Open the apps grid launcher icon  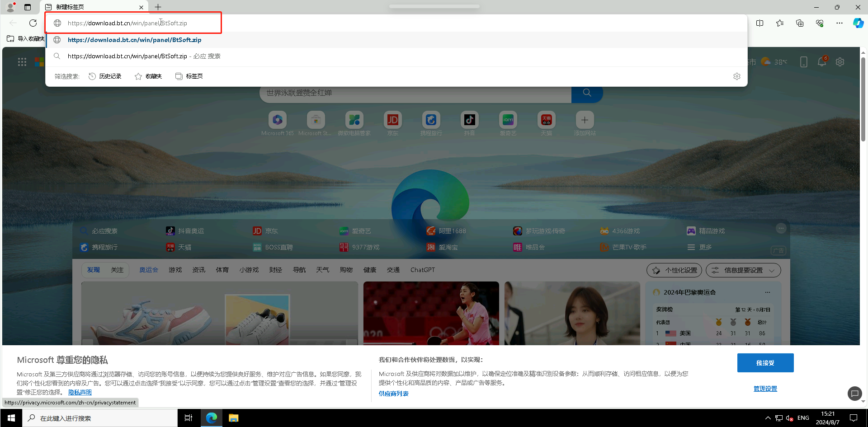(x=22, y=62)
